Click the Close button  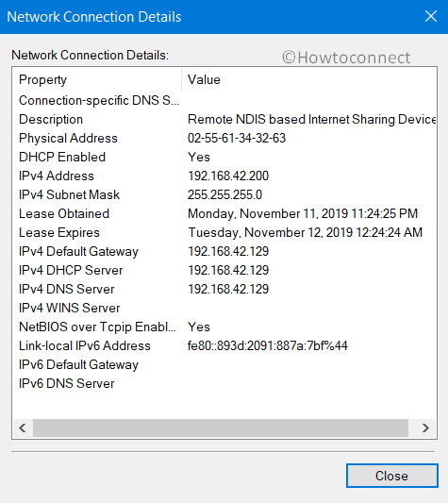[391, 476]
